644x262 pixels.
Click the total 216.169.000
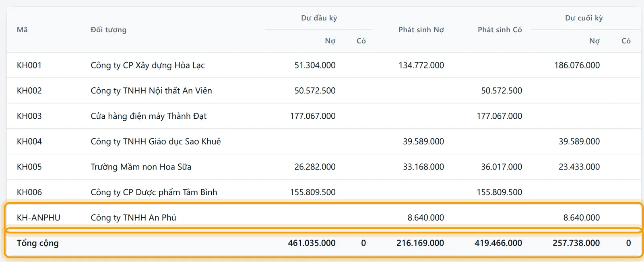click(x=420, y=243)
